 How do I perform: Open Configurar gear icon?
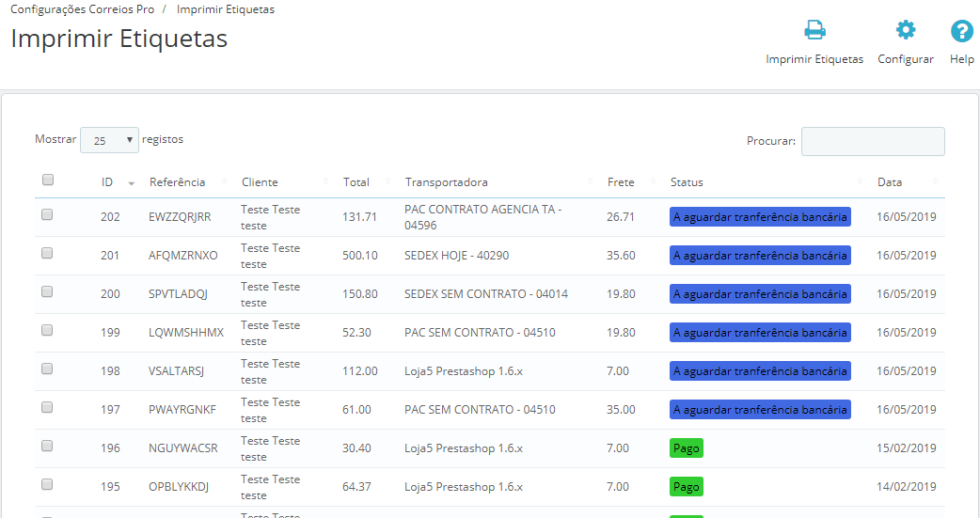pos(905,30)
